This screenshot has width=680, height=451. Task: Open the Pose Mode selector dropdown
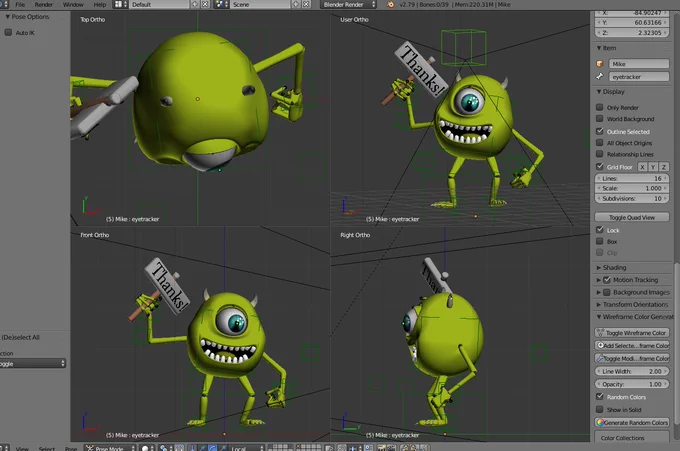[x=110, y=448]
